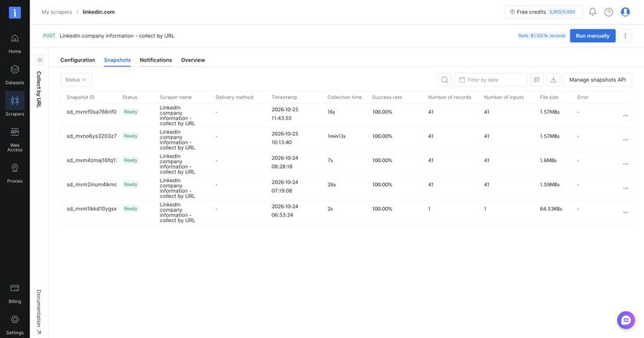Click the timestamp 2026-10-25 10:13:40

pyautogui.click(x=284, y=138)
